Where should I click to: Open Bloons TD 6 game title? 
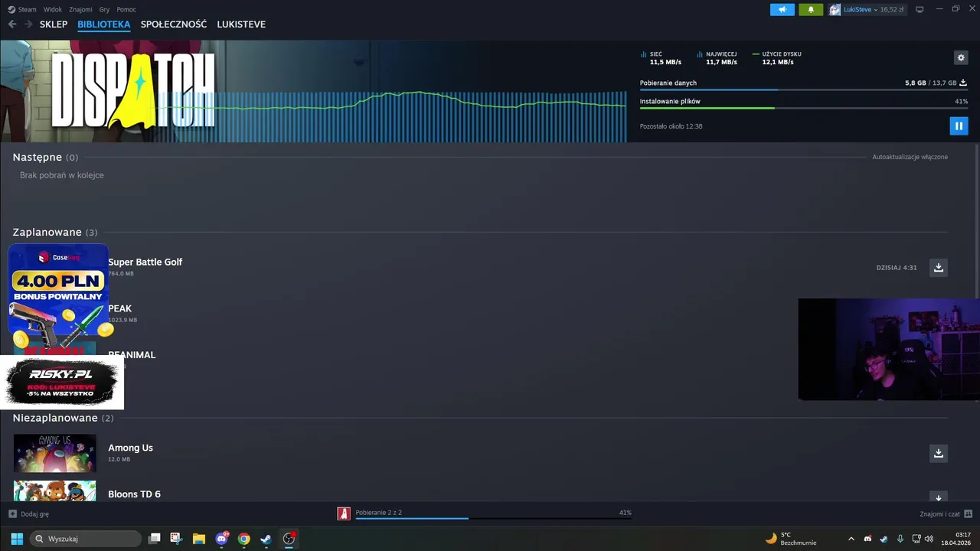pyautogui.click(x=134, y=494)
